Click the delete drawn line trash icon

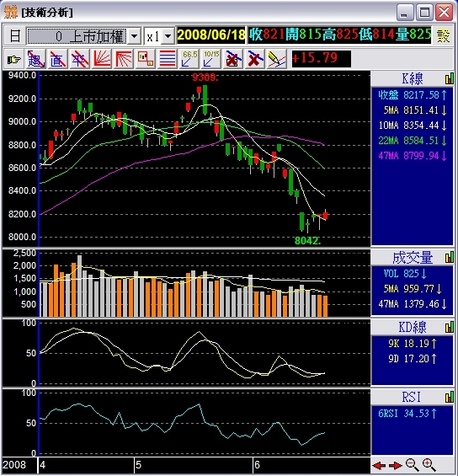(x=233, y=59)
